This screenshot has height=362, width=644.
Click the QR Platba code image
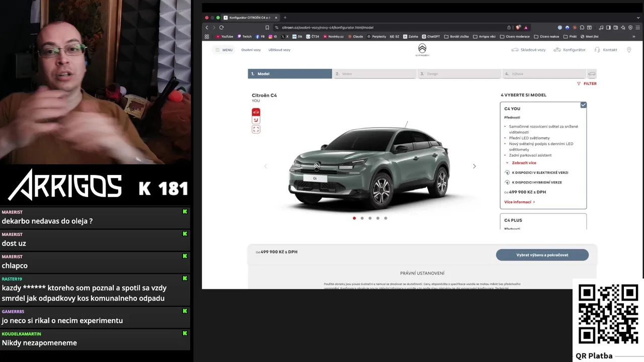tap(608, 314)
